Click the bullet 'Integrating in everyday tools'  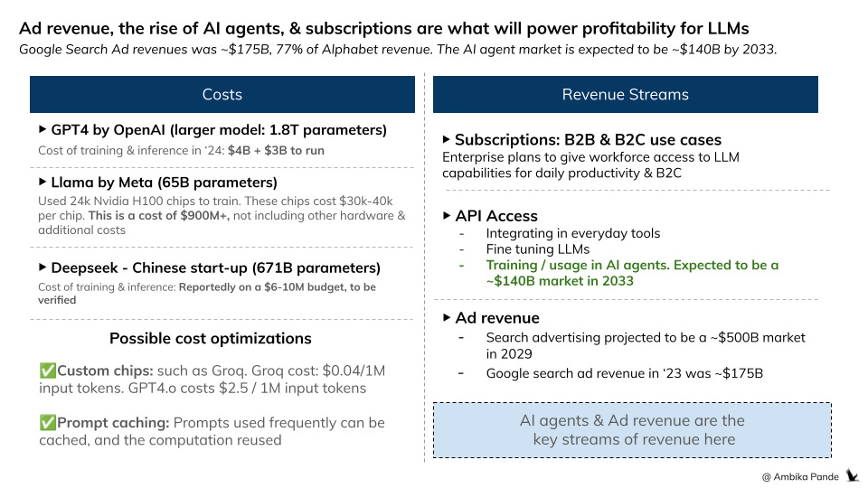point(573,233)
